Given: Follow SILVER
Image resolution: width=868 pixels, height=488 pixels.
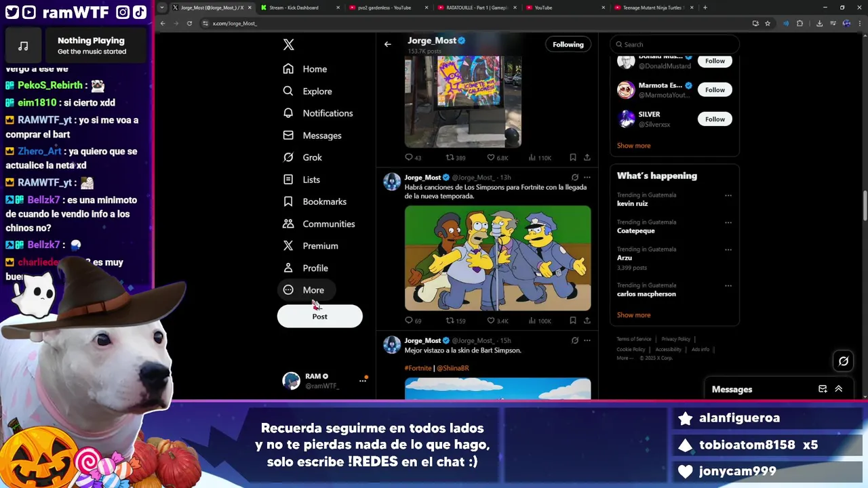Looking at the screenshot, I should [715, 119].
